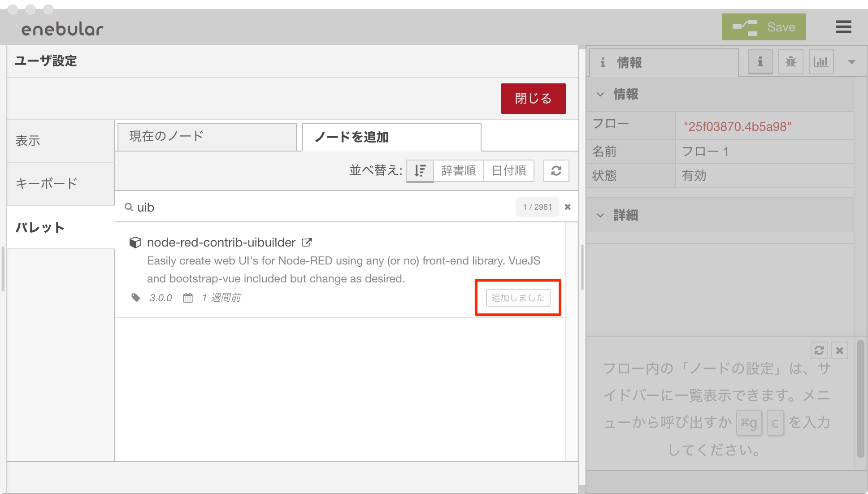
Task: Open the debug bug icon tab
Action: pos(790,62)
